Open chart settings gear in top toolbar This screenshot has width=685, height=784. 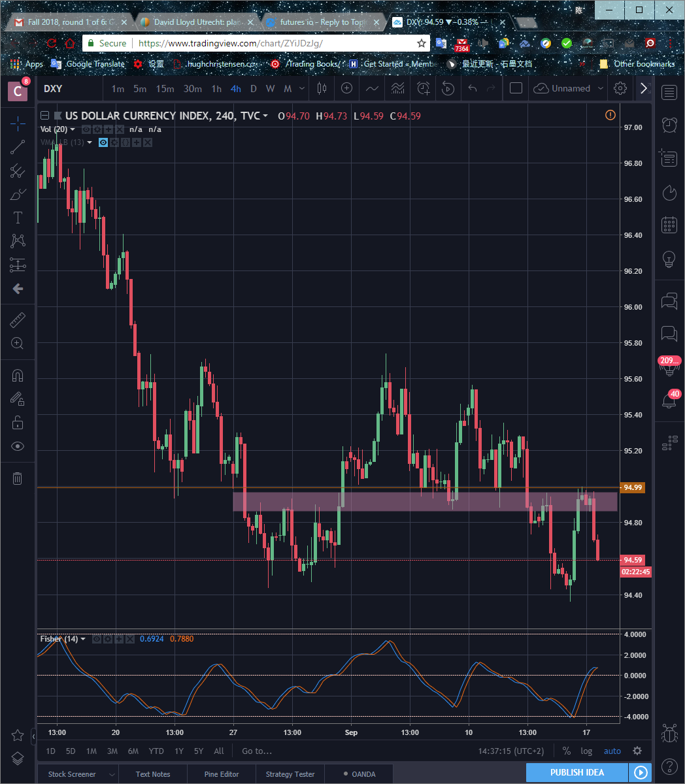620,88
